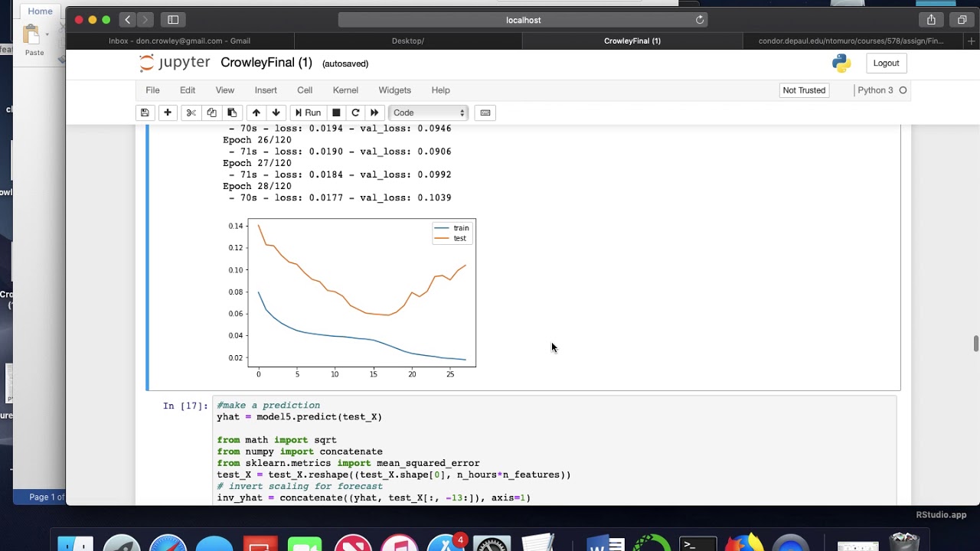Open the command palette keyboard icon
Viewport: 980px width, 551px height.
click(x=485, y=112)
